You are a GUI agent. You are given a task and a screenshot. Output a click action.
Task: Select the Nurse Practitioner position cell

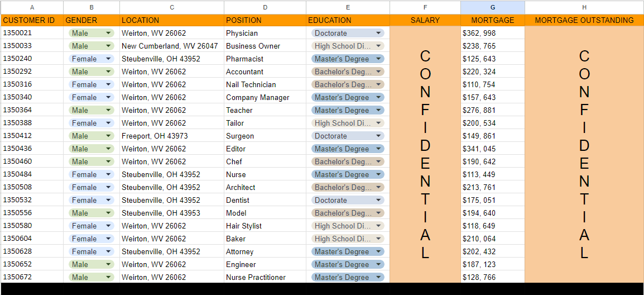[265, 277]
